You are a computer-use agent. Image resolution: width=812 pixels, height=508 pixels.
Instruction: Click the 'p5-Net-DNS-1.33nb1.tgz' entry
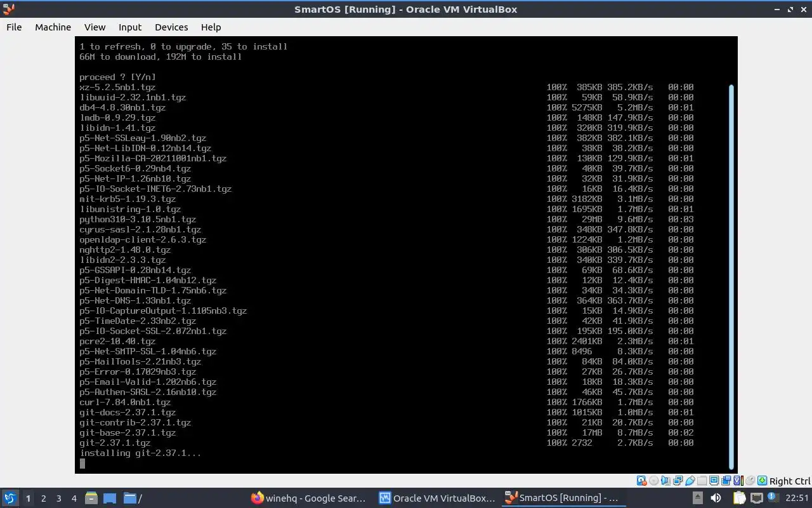(x=135, y=300)
